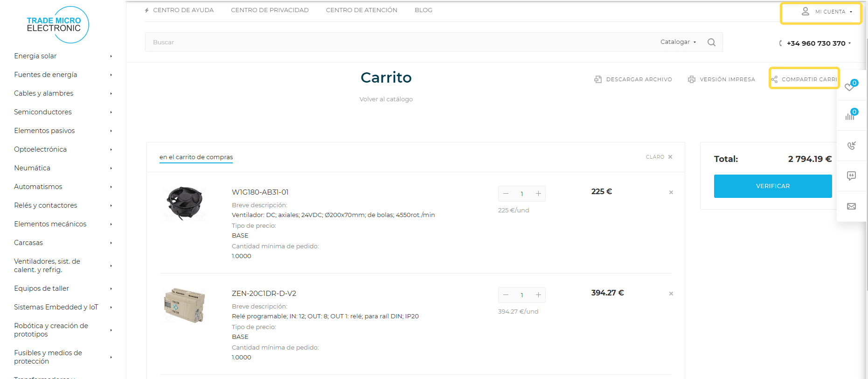Click Volver al catálogo link

[x=386, y=99]
